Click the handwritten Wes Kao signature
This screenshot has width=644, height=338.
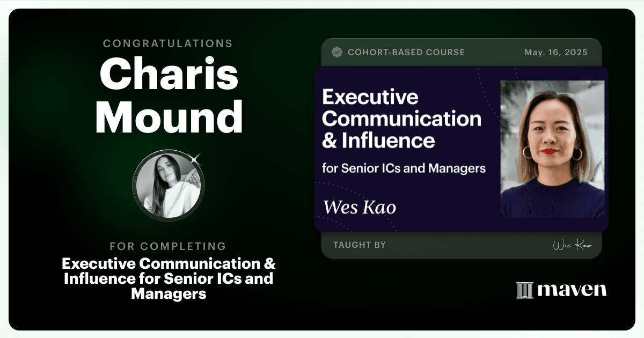click(572, 245)
